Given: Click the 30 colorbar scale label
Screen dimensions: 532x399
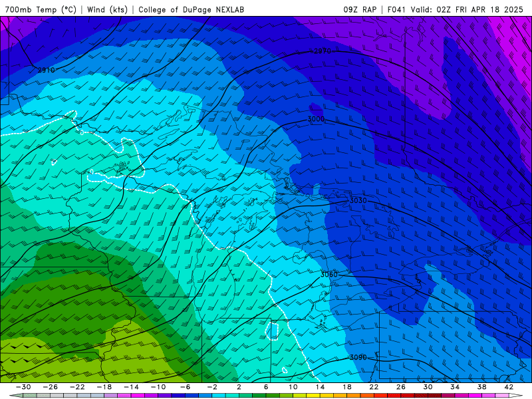Looking at the screenshot, I should click(428, 387).
